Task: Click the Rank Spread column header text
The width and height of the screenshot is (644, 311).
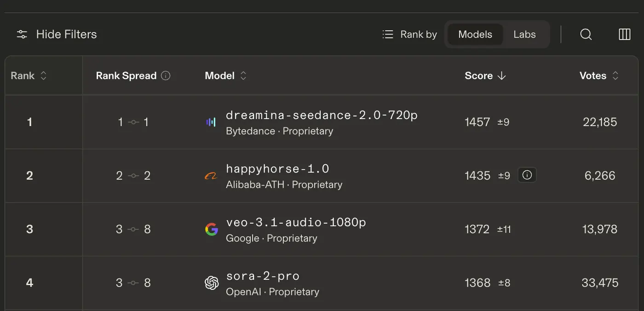Action: pos(126,76)
